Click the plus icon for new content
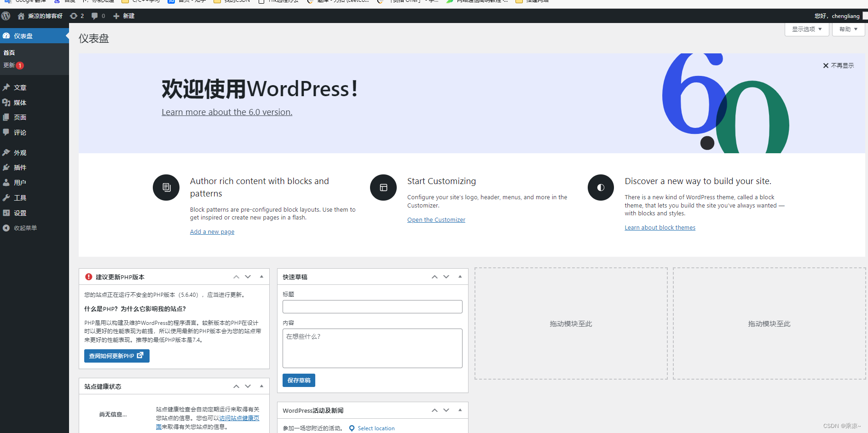 tap(116, 16)
